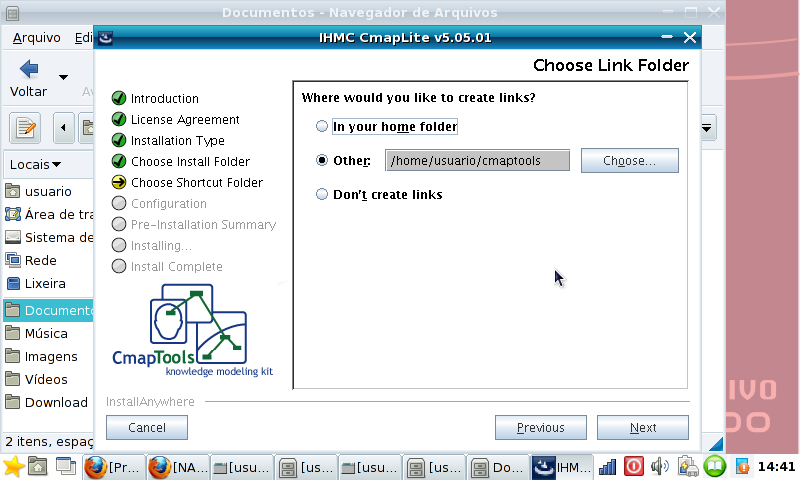Click the update notification tray icon
This screenshot has height=480, width=800.
742,466
